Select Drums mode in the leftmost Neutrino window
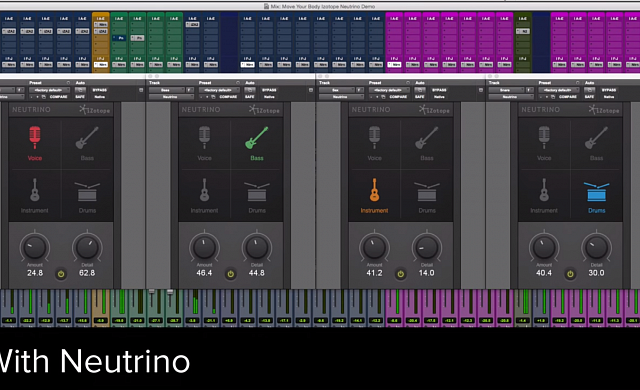 pos(87,197)
